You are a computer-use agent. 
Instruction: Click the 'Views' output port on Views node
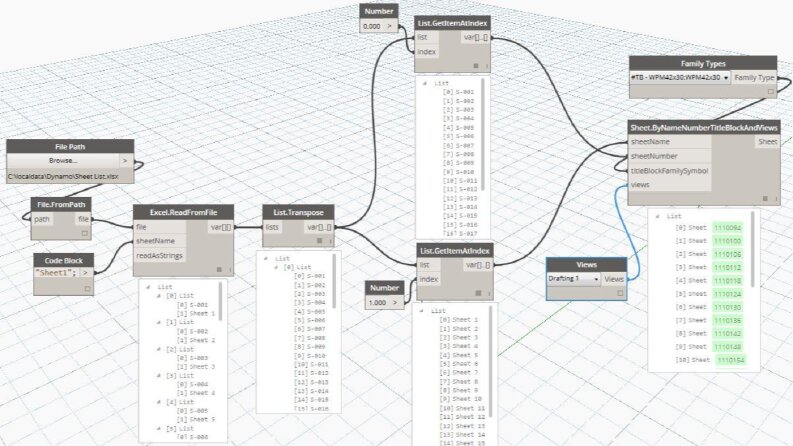[613, 279]
